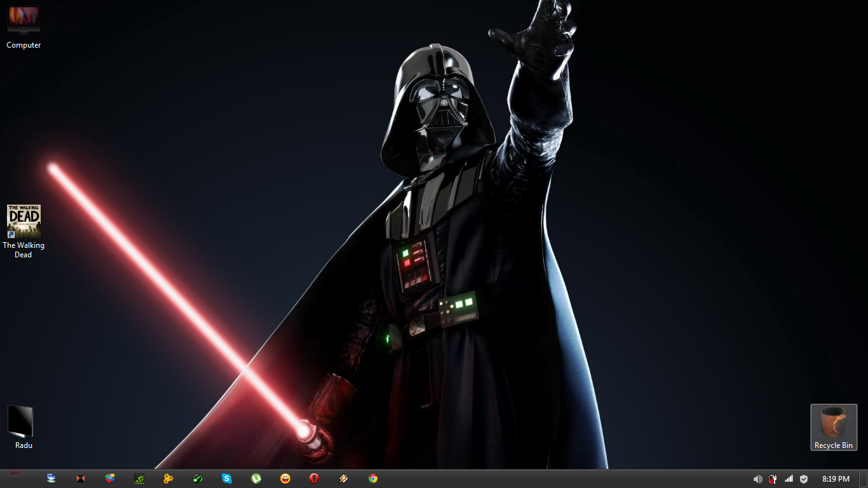
Task: Click the security shield tray icon
Action: pos(804,479)
